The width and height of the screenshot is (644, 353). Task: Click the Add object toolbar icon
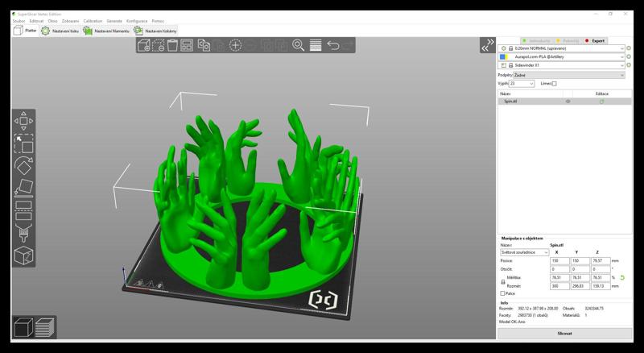point(144,45)
